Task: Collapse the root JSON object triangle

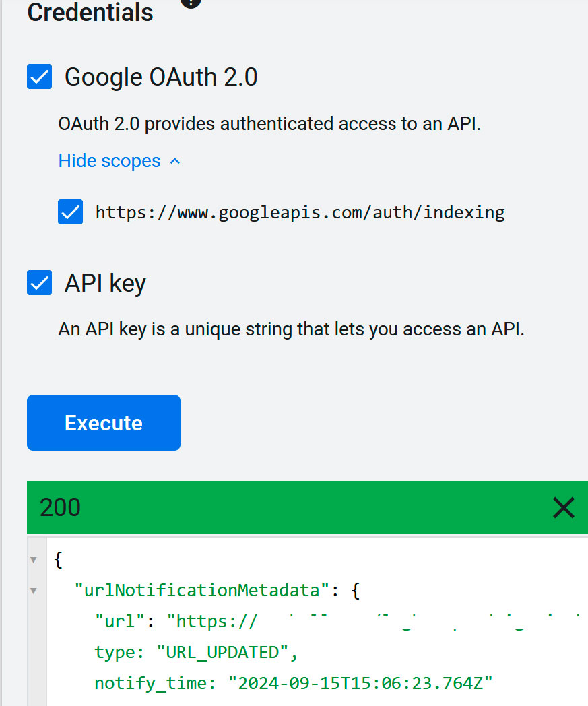Action: 33,560
